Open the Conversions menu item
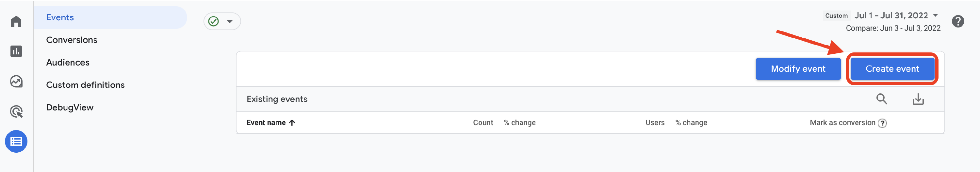Viewport: 980px width, 172px height. tap(72, 40)
